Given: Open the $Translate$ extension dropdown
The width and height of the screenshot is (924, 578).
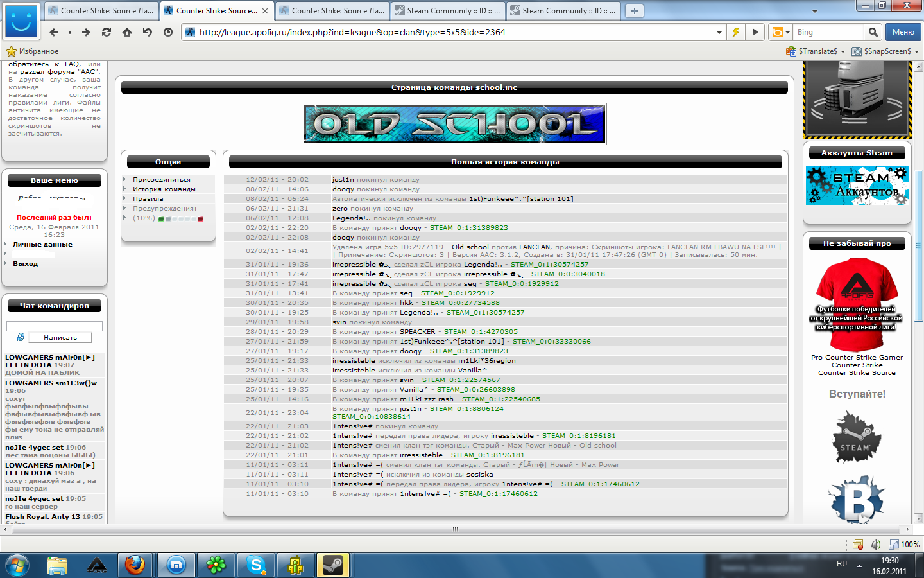Looking at the screenshot, I should (x=844, y=51).
